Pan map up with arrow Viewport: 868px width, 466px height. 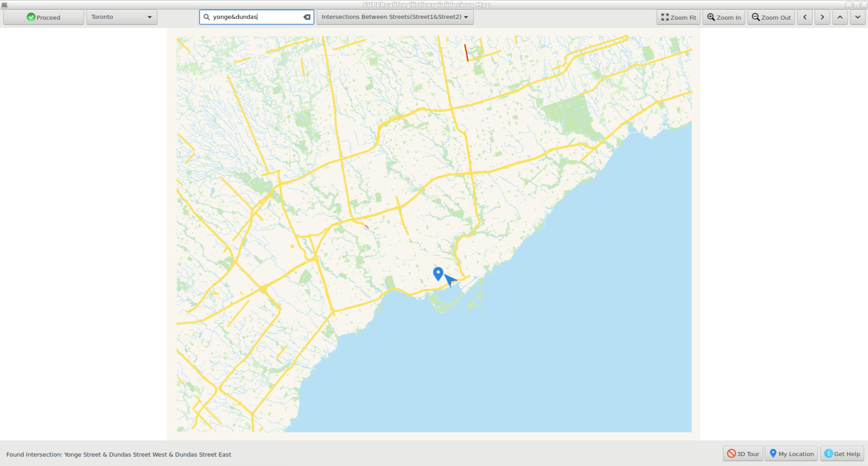pyautogui.click(x=840, y=17)
